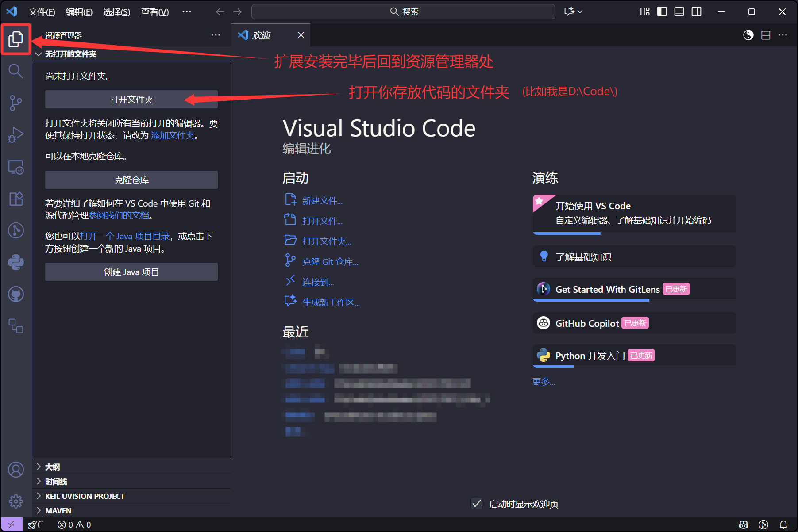The width and height of the screenshot is (798, 532).
Task: Click the 克隆 Git 仓库 link
Action: tap(330, 262)
